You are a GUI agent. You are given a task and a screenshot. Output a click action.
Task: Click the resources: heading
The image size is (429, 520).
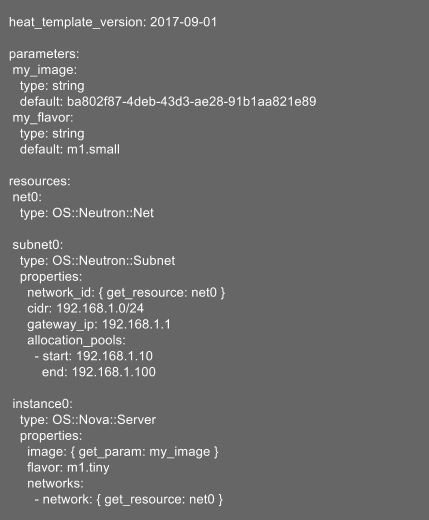click(40, 181)
